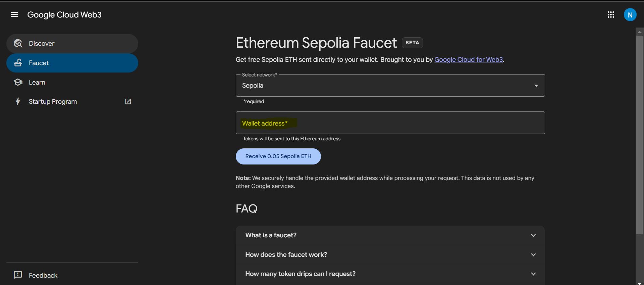Click the Feedback icon
The width and height of the screenshot is (644, 285).
click(x=18, y=275)
